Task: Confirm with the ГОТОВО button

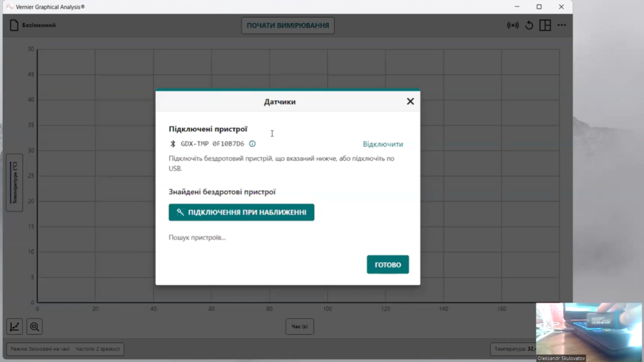Action: (x=387, y=264)
